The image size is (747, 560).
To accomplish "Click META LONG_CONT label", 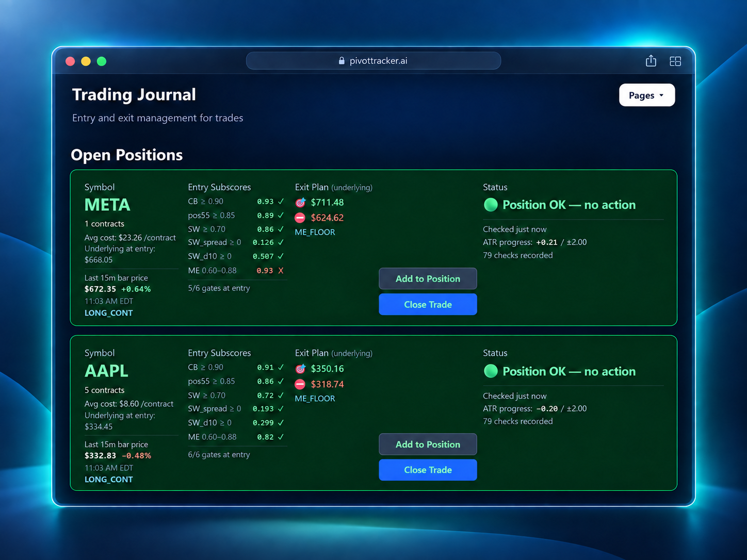I will click(108, 313).
